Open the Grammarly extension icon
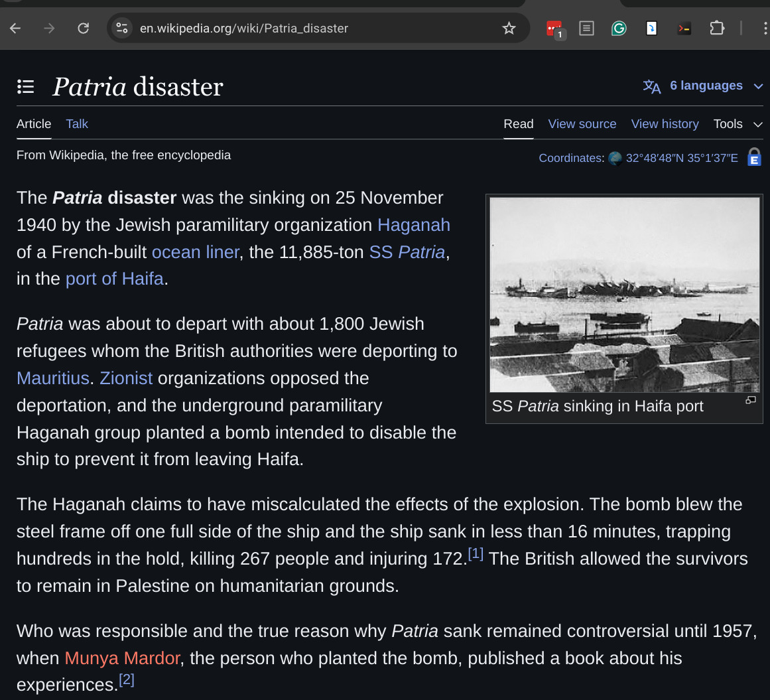 tap(619, 28)
